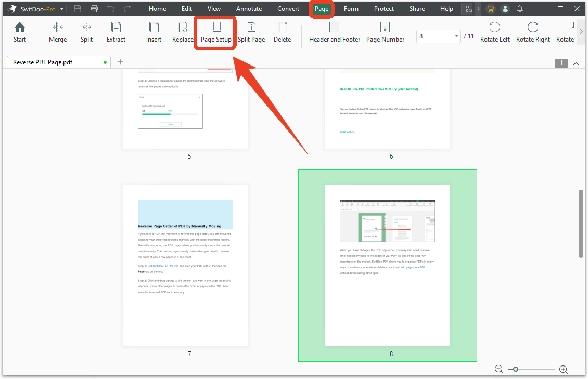Choose the Extract pages tool
This screenshot has height=379, width=588.
pos(116,32)
